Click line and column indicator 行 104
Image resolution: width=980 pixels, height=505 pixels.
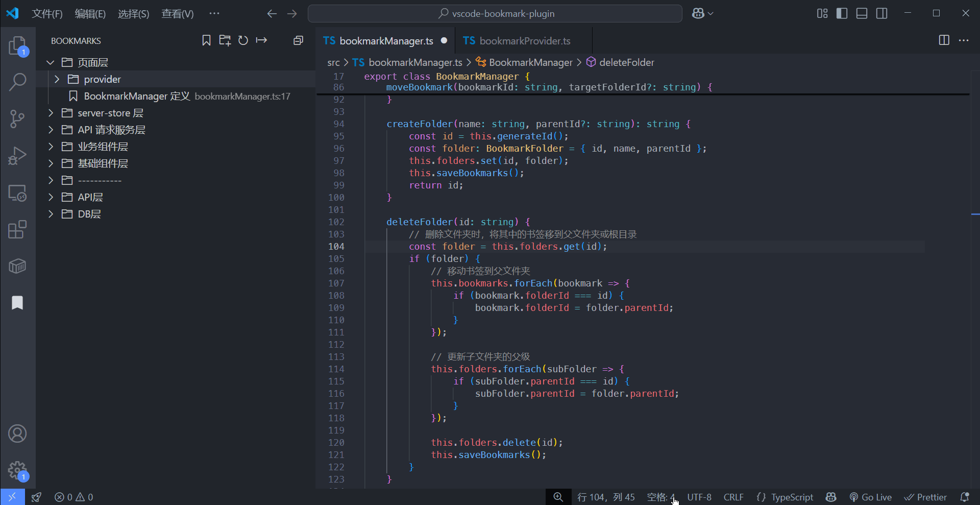[606, 497]
